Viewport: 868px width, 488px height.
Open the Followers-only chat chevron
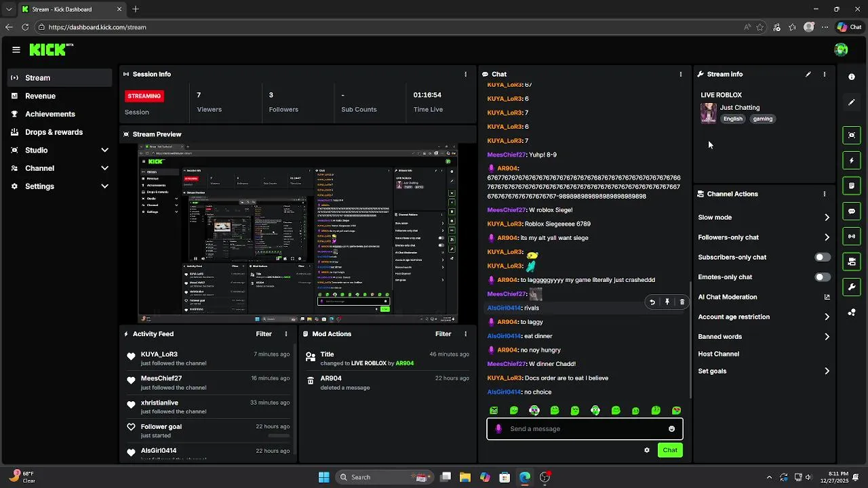827,237
